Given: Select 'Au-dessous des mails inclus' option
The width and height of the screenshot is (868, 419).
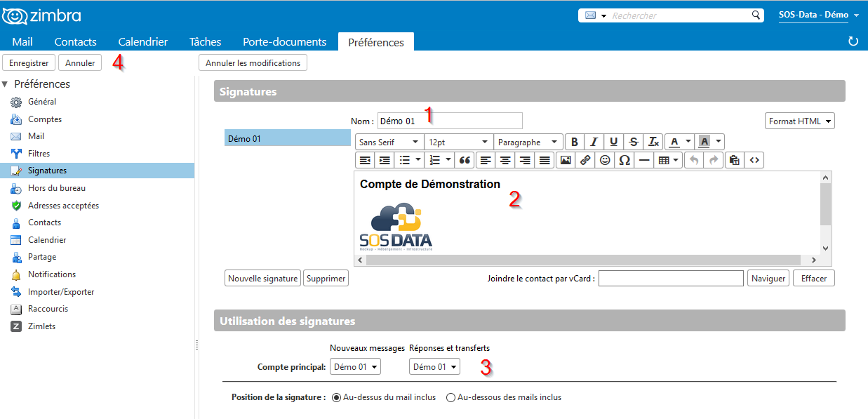Looking at the screenshot, I should (x=450, y=397).
